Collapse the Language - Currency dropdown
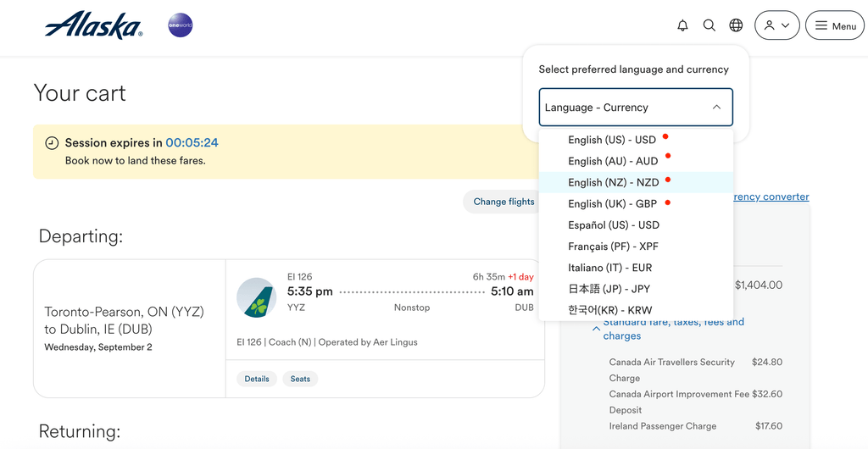This screenshot has height=449, width=868. pos(636,108)
